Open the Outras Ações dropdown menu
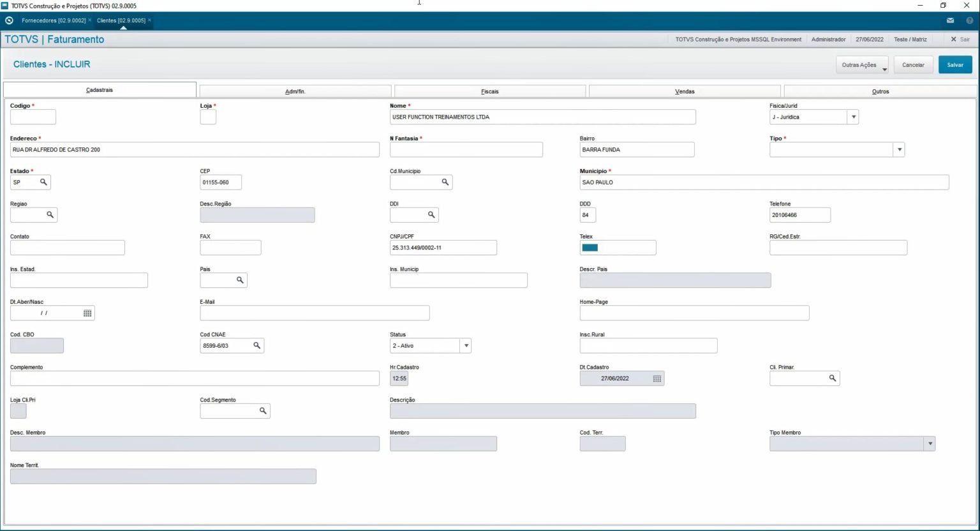The height and width of the screenshot is (531, 980). (863, 65)
